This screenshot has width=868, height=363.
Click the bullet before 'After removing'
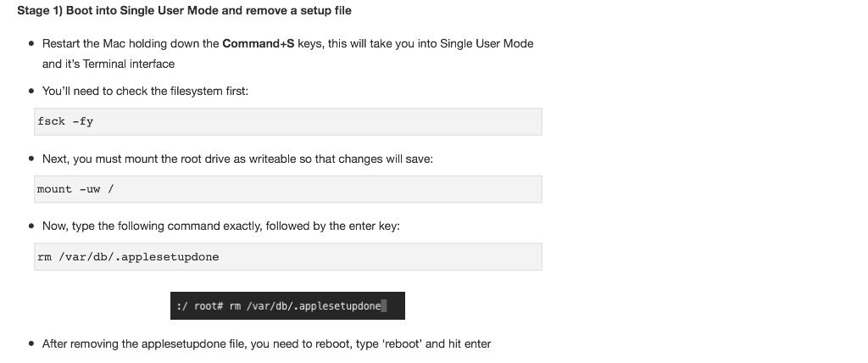31,343
